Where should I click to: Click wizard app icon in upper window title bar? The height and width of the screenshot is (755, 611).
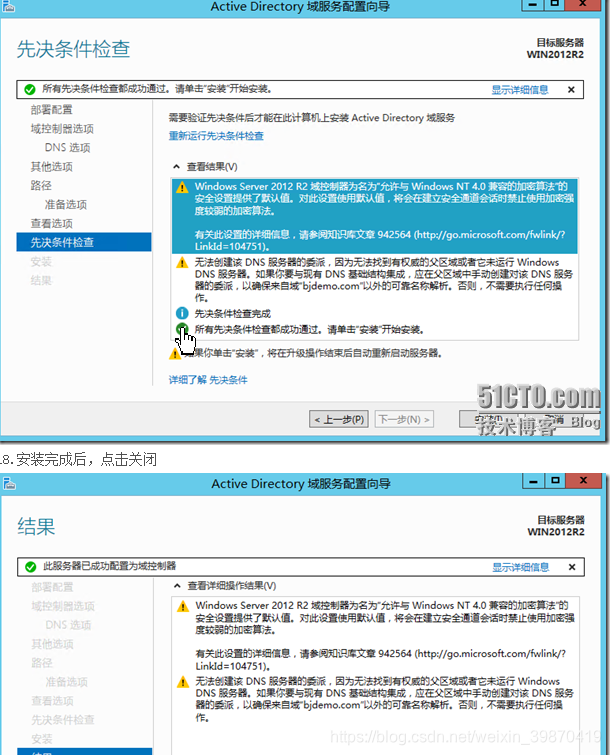[8, 6]
